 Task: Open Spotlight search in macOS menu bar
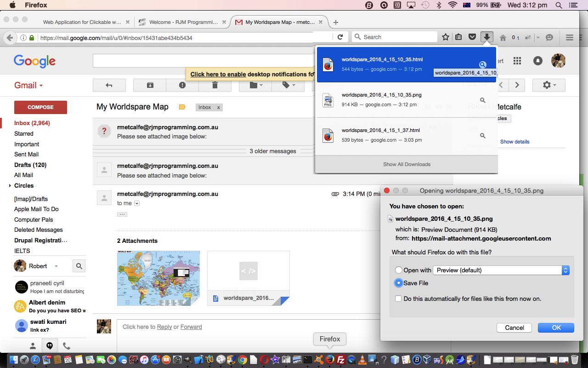559,5
